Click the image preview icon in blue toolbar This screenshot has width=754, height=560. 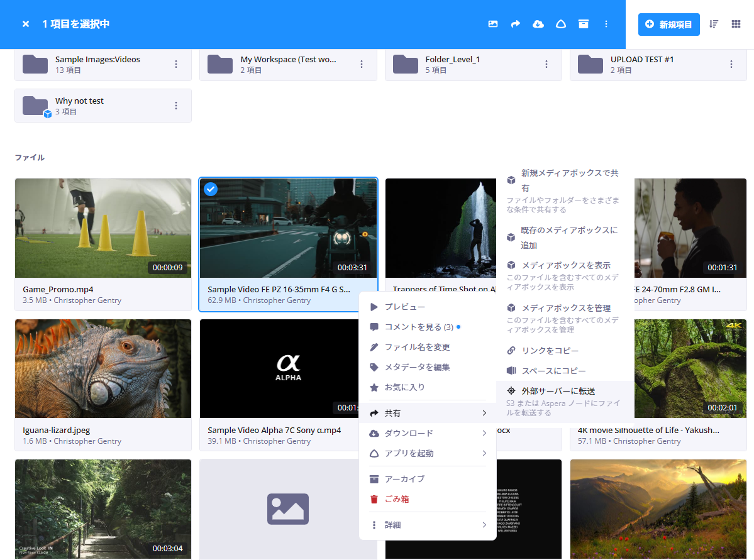click(x=493, y=24)
